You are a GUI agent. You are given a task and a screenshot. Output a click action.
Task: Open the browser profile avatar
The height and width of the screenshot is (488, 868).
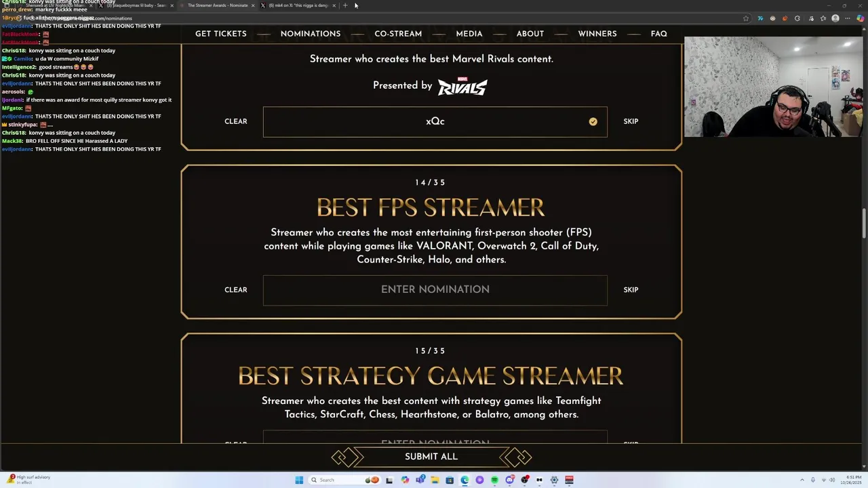click(x=835, y=18)
